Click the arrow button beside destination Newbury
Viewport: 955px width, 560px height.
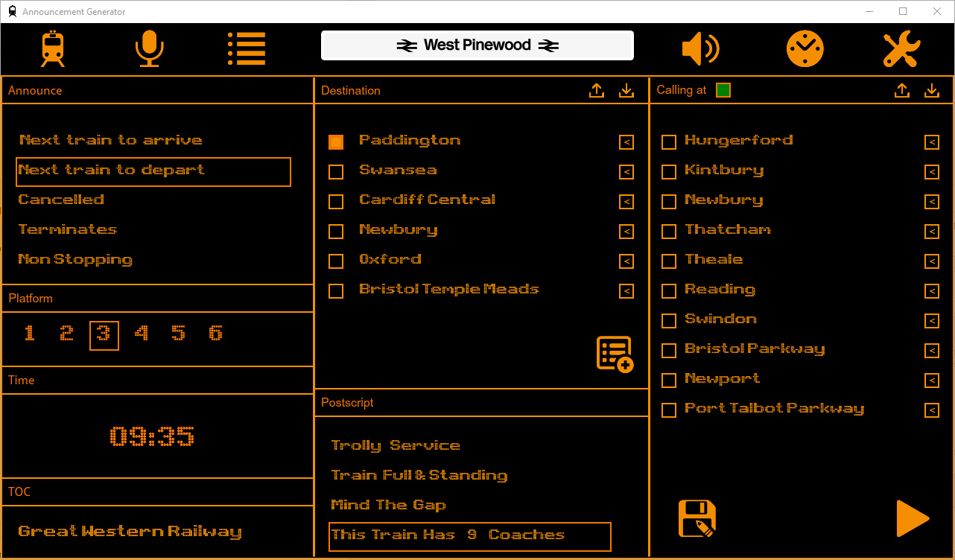[x=626, y=232]
